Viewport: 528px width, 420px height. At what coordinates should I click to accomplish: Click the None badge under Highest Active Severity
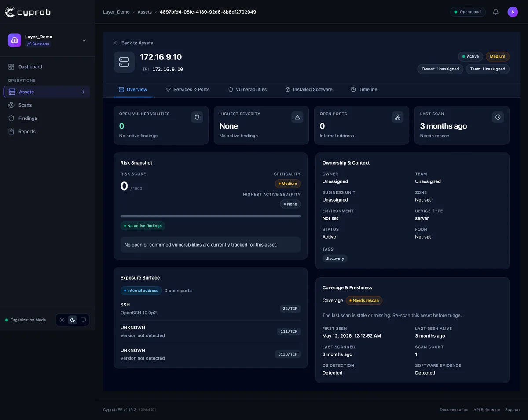290,204
